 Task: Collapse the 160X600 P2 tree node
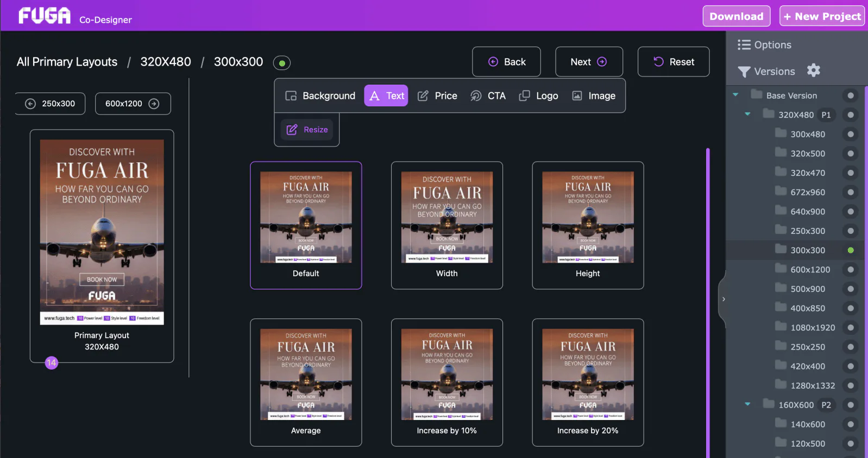(747, 404)
